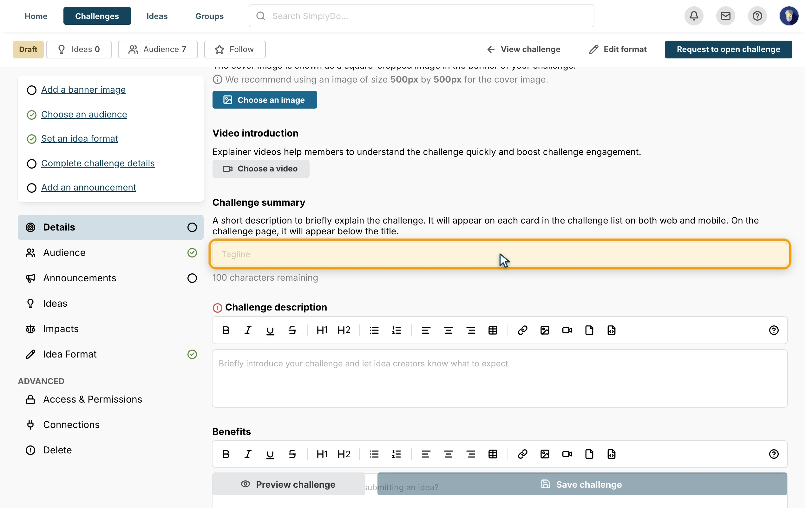Image resolution: width=812 pixels, height=508 pixels.
Task: Click the Preview challenge button
Action: click(x=289, y=484)
